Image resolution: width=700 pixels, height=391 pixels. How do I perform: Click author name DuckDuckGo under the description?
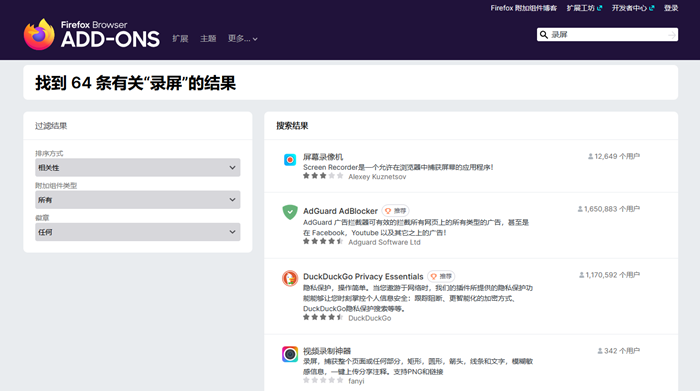[x=370, y=318]
